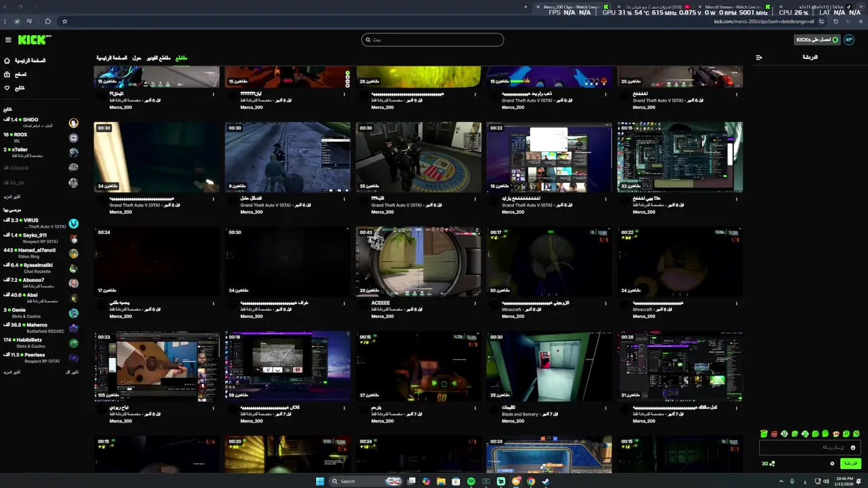
Task: Click site settings icon beside URL
Action: tap(823, 21)
